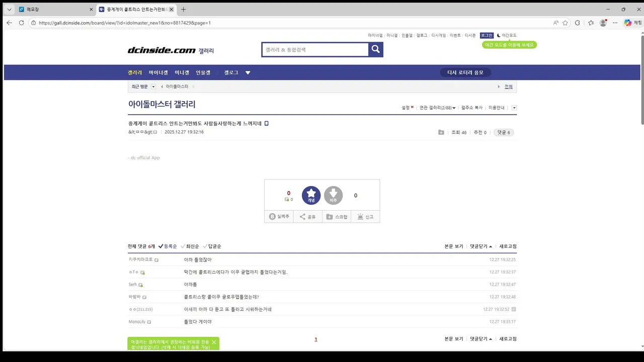Click the magnifier search button
644x362 pixels.
376,49
